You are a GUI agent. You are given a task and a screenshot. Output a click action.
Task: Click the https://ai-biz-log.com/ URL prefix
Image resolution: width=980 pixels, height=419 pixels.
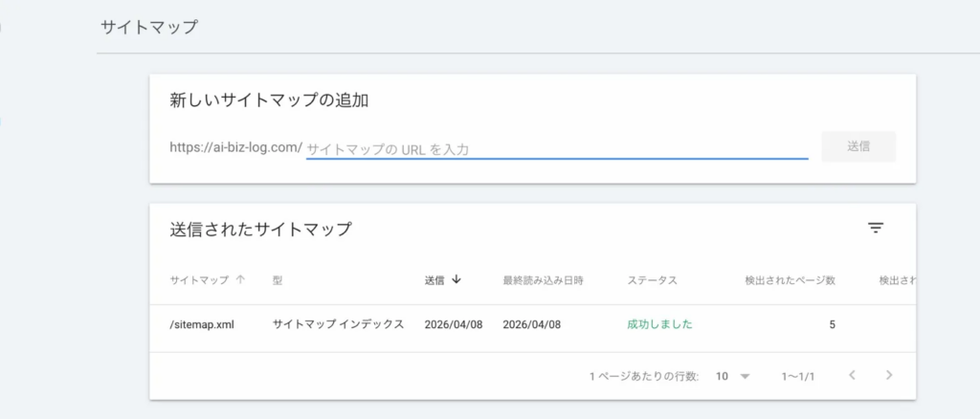(235, 147)
